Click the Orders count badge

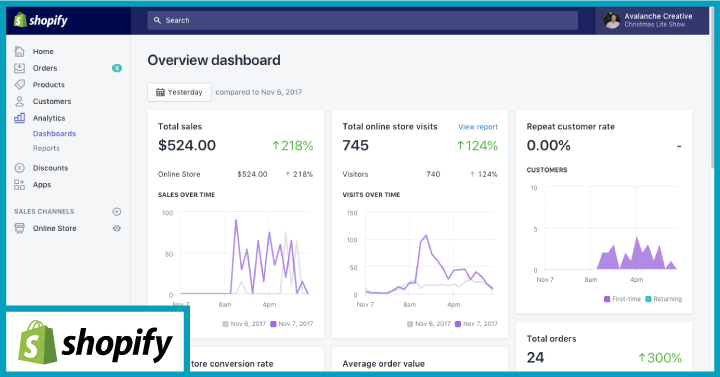click(x=117, y=68)
